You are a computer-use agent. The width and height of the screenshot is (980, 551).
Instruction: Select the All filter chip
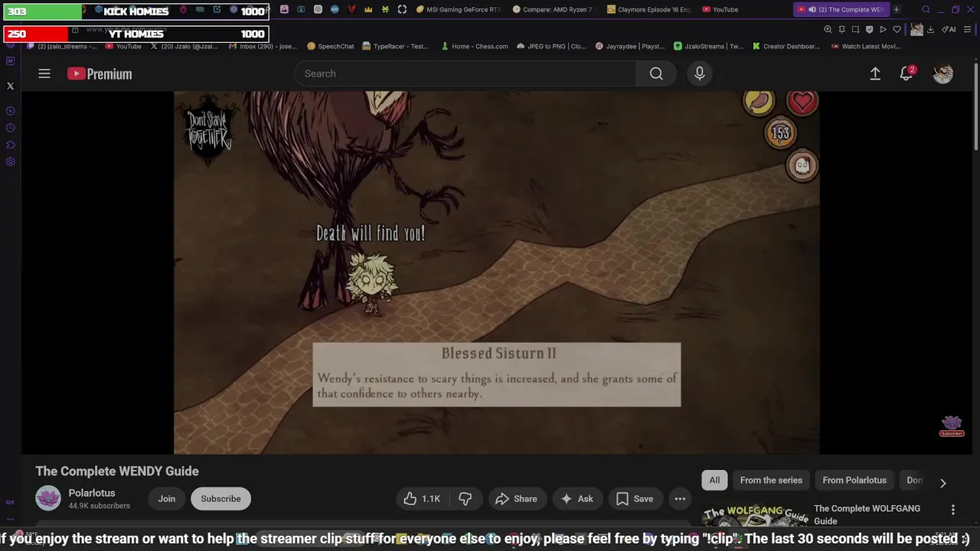pos(714,480)
